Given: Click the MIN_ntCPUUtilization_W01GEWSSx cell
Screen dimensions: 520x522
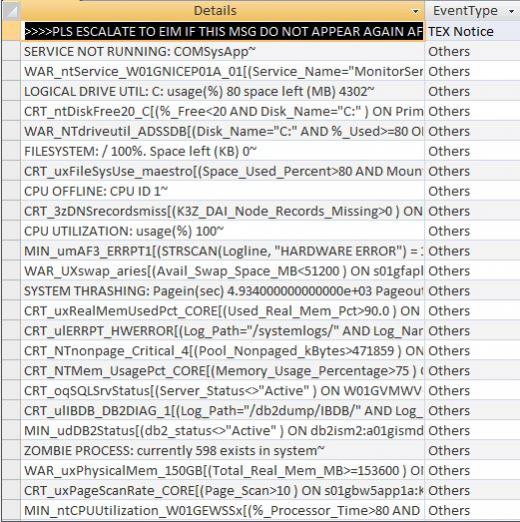Looking at the screenshot, I should coord(223,510).
